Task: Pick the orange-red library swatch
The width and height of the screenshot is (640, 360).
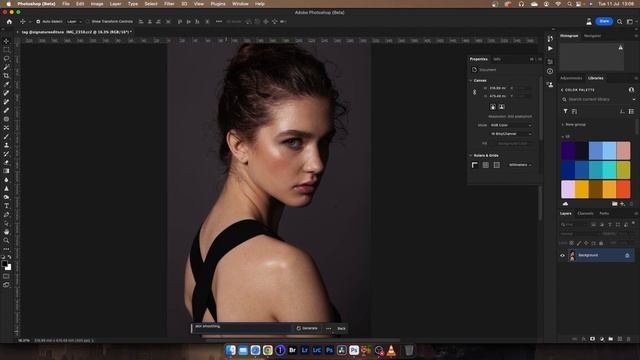Action: (x=623, y=190)
